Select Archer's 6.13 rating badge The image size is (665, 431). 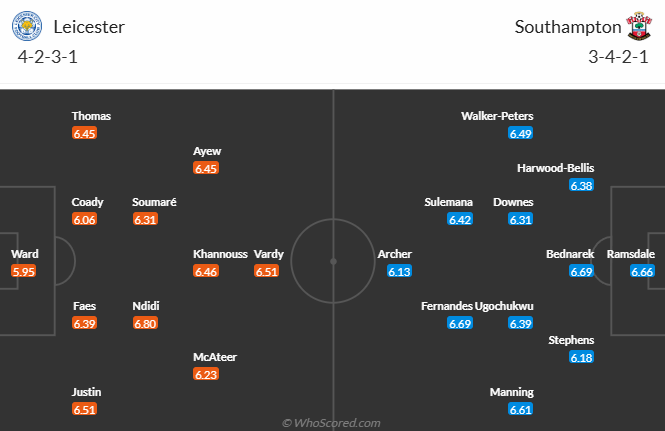400,271
